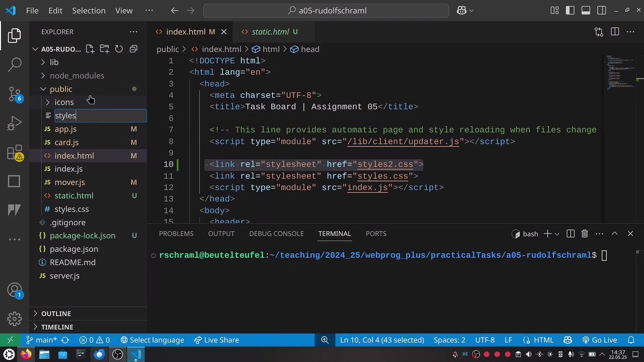Select the index.html editor tab
Viewport: 644px width, 362px height.
(x=186, y=32)
